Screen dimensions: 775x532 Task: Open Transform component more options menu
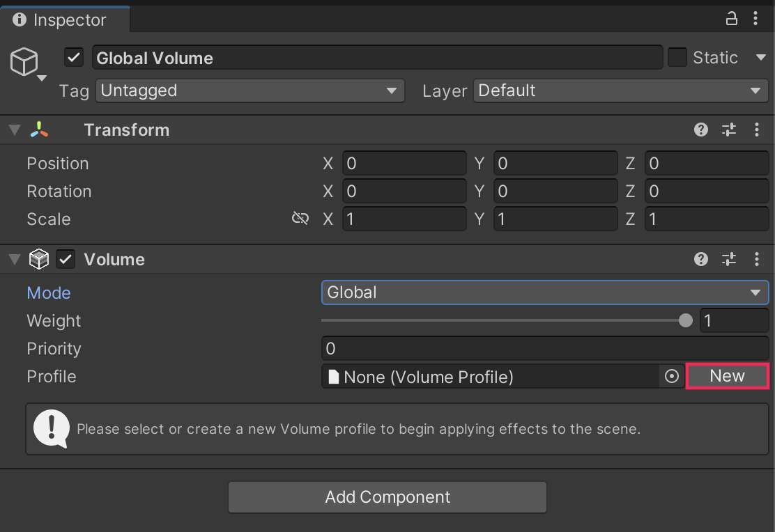(757, 130)
